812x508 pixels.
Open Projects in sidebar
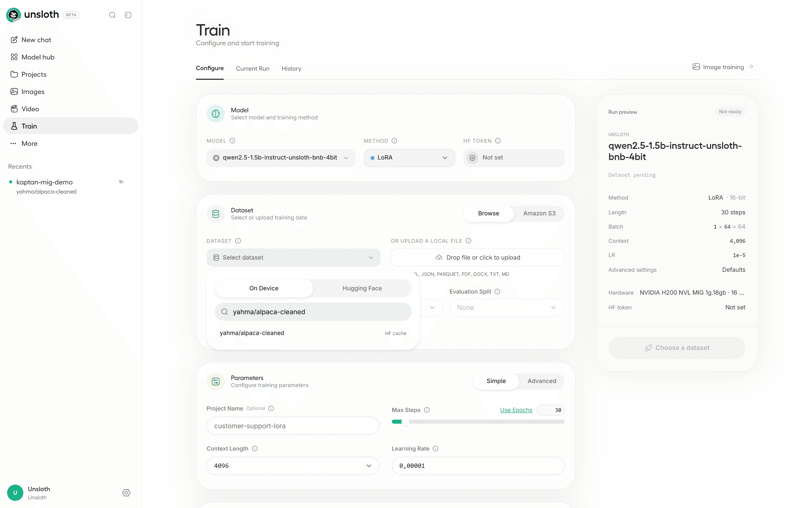click(x=71, y=74)
